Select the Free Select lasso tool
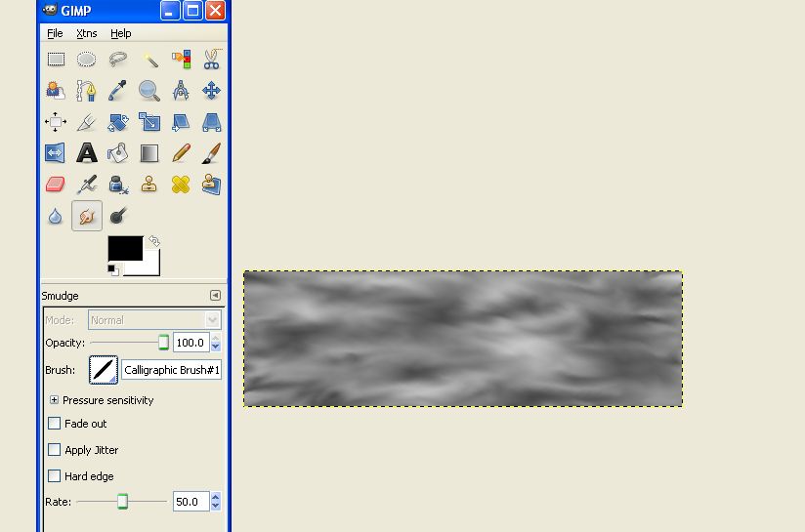This screenshot has width=805, height=532. point(118,60)
